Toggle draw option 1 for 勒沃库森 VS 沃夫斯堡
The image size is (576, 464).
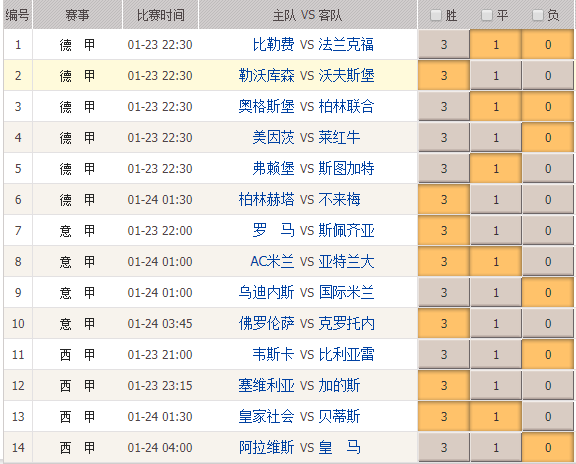coord(496,75)
